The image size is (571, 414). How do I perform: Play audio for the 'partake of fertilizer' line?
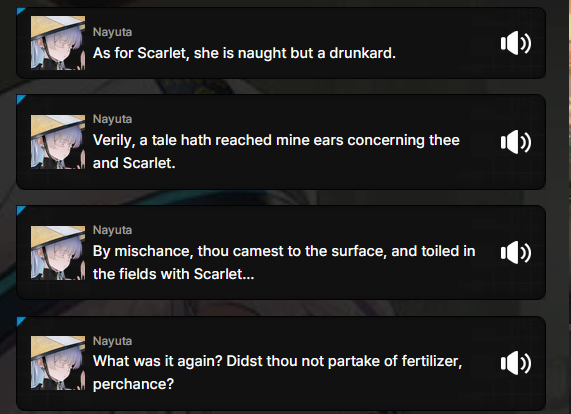[516, 363]
